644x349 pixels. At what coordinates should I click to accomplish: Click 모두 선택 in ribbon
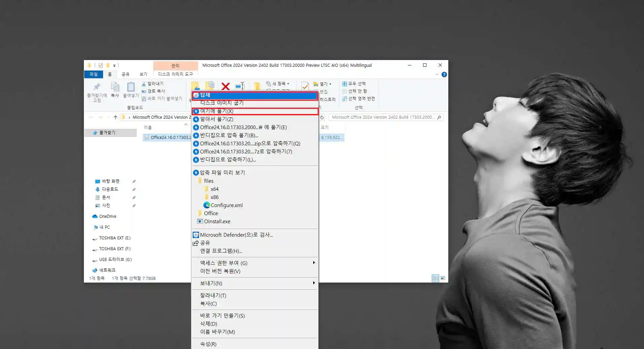354,84
